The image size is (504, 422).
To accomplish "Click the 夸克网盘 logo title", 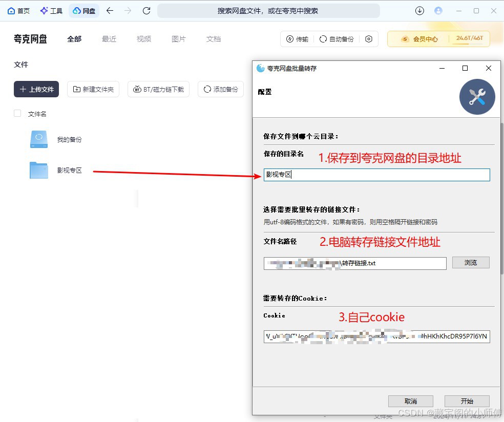I will 30,39.
